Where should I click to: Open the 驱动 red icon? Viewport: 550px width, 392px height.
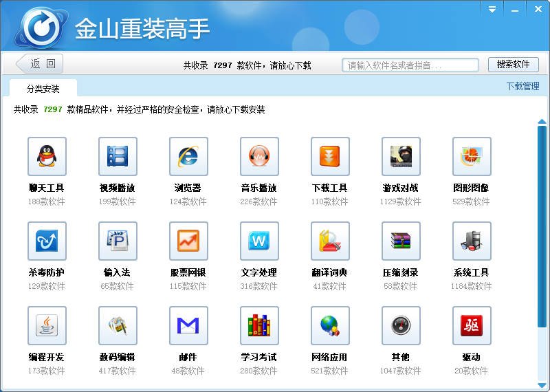tap(472, 326)
